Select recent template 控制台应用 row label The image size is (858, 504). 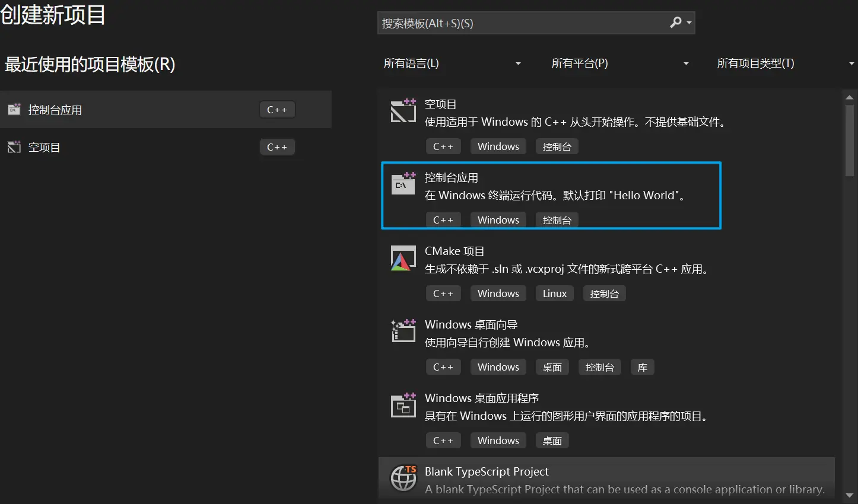click(x=55, y=110)
